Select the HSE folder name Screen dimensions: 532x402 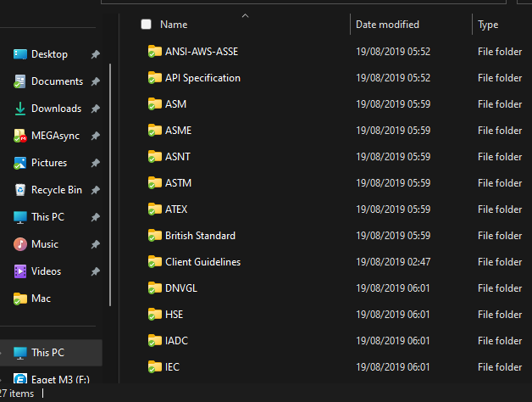tap(174, 315)
